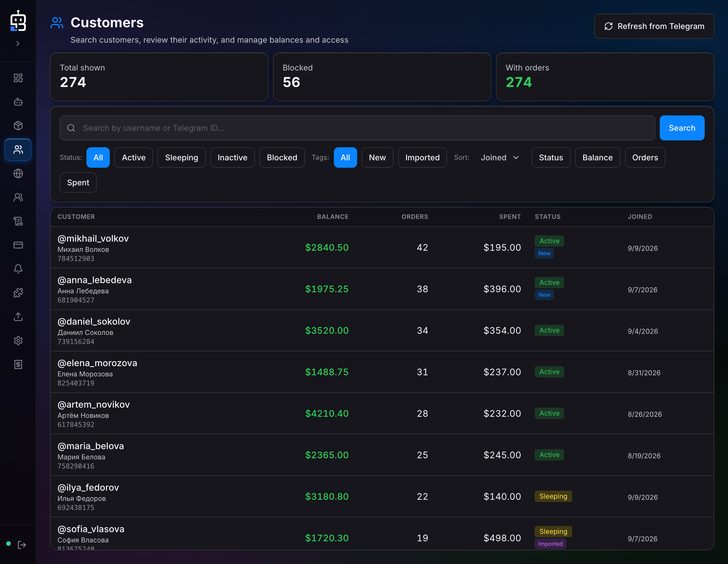This screenshot has width=728, height=564.
Task: Click the blue Search button
Action: [682, 128]
